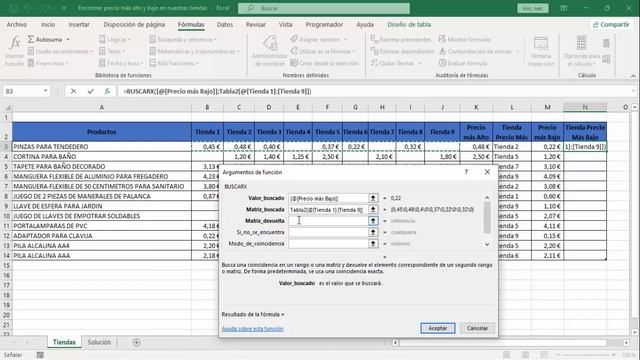Switch to the Disposición de página tab
The image size is (640, 360).
(x=134, y=24)
